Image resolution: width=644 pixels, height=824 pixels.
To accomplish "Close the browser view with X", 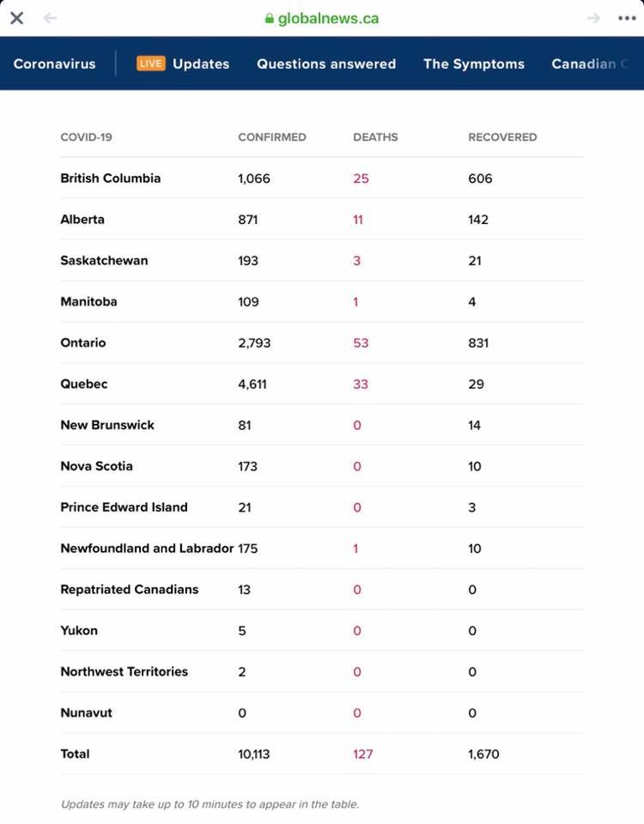I will [16, 18].
